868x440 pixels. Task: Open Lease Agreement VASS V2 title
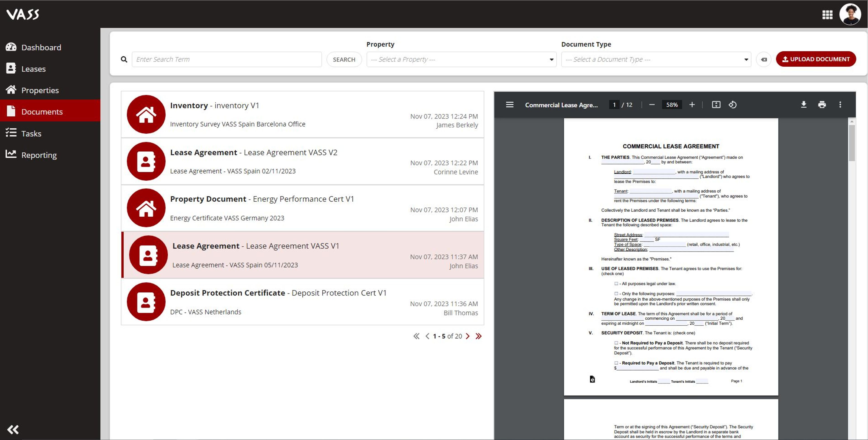point(253,152)
